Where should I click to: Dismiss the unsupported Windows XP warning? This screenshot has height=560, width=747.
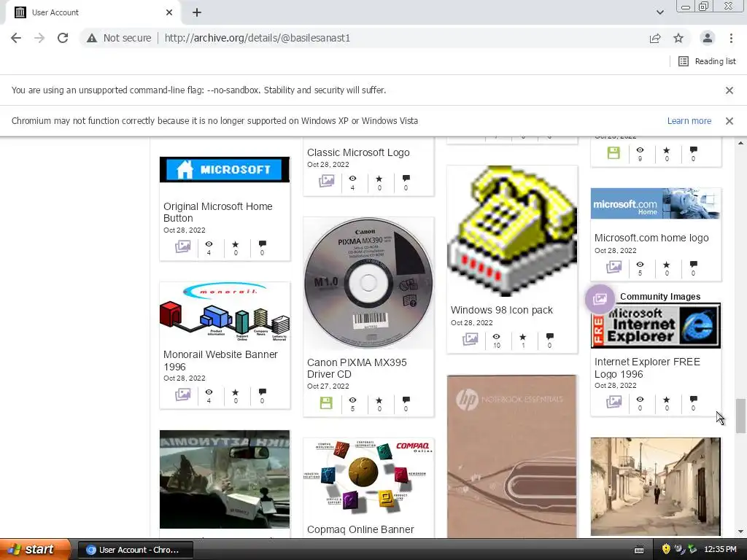pos(729,121)
